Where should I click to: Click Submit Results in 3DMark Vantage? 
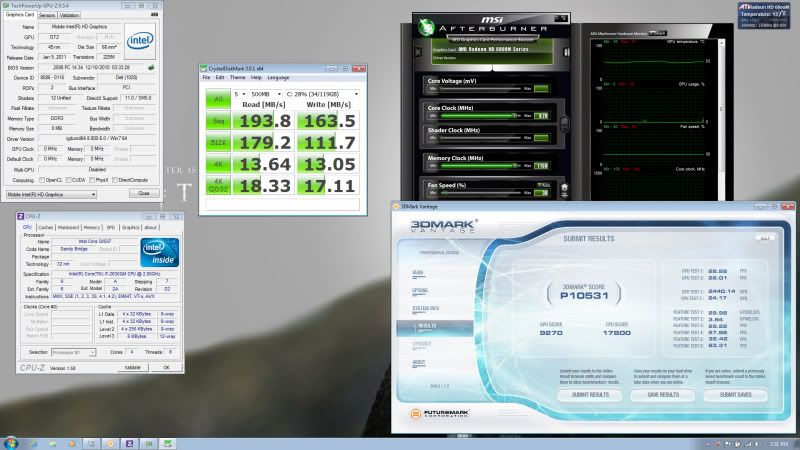pyautogui.click(x=590, y=395)
